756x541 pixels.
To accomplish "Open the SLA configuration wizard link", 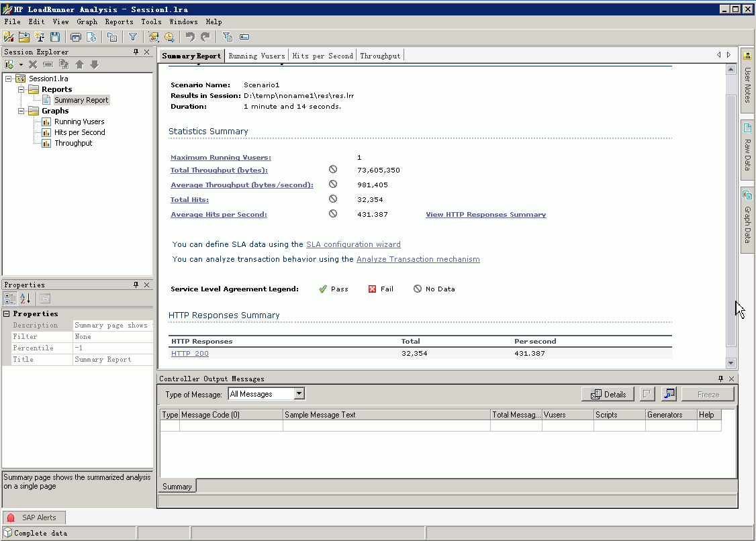I will pos(353,244).
